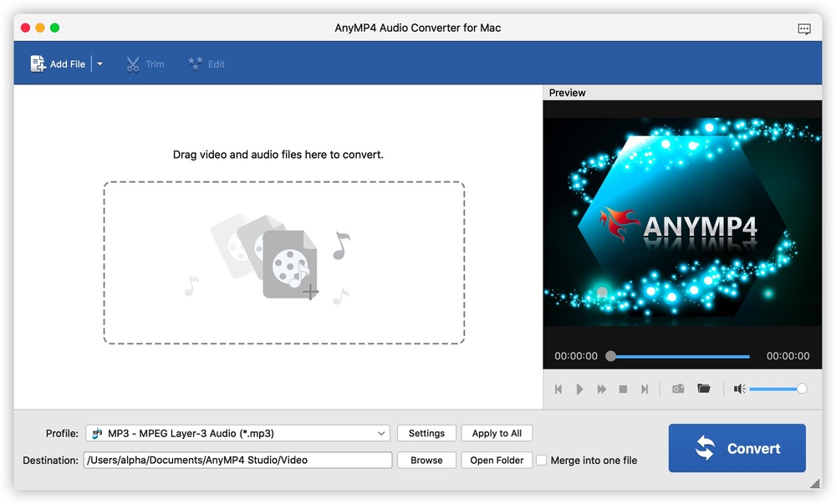Stop the preview playback
The width and height of the screenshot is (836, 504).
[x=623, y=389]
